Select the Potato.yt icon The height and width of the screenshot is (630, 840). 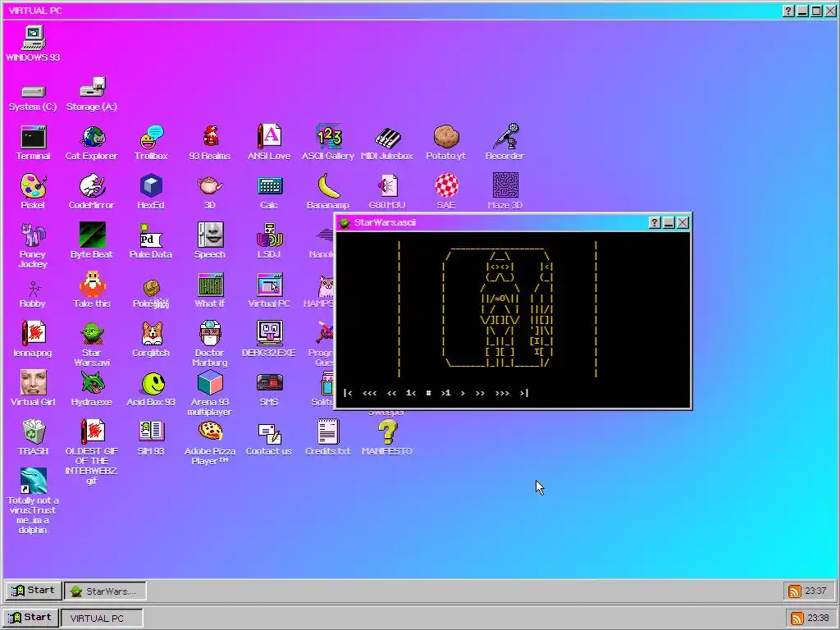coord(445,138)
